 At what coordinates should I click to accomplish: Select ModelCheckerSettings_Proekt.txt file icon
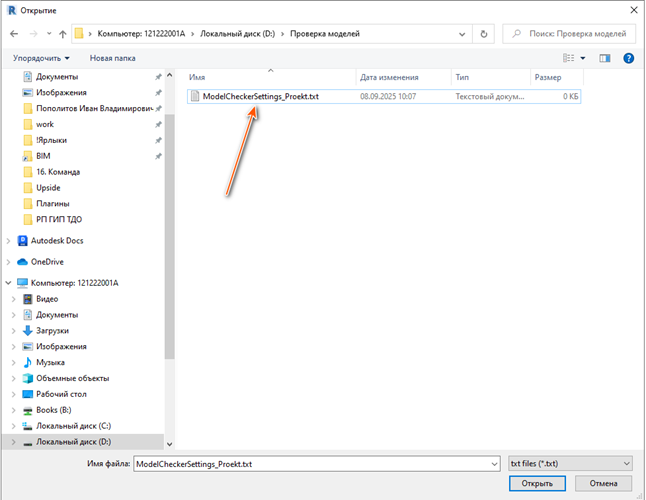[194, 97]
